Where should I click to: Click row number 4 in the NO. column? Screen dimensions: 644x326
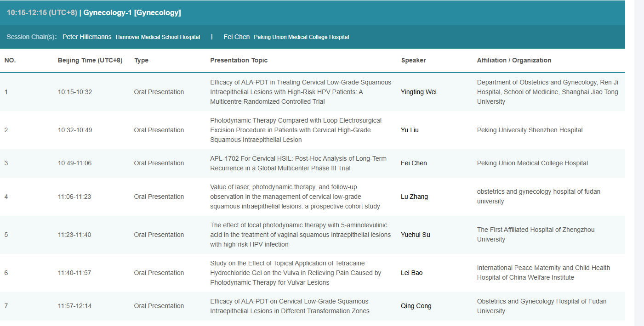tap(6, 197)
